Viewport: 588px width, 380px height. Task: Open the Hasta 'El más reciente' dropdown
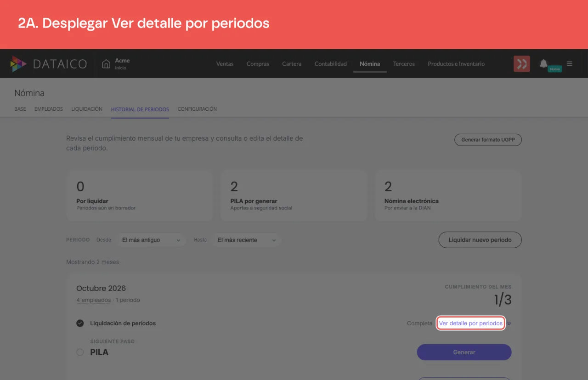tap(247, 240)
